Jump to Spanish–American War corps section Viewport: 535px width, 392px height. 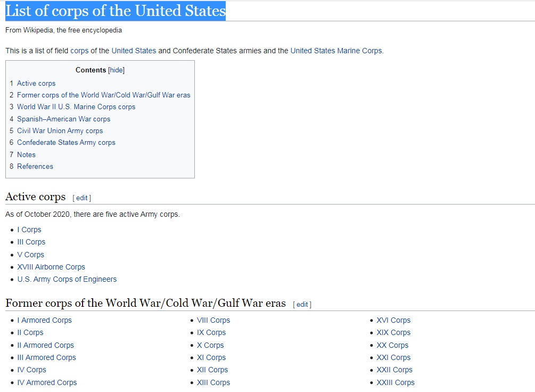click(x=64, y=119)
